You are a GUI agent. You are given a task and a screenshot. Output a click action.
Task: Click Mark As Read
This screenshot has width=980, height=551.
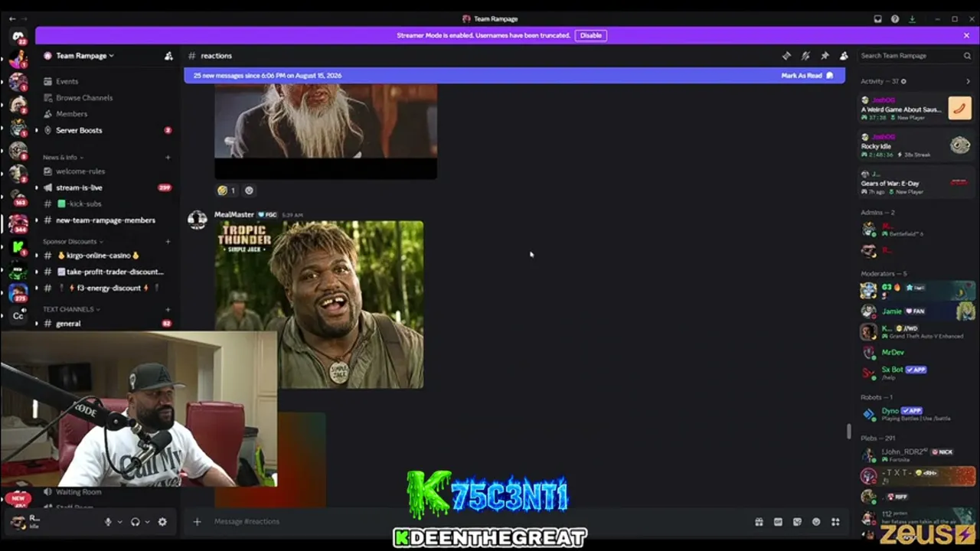pos(807,76)
